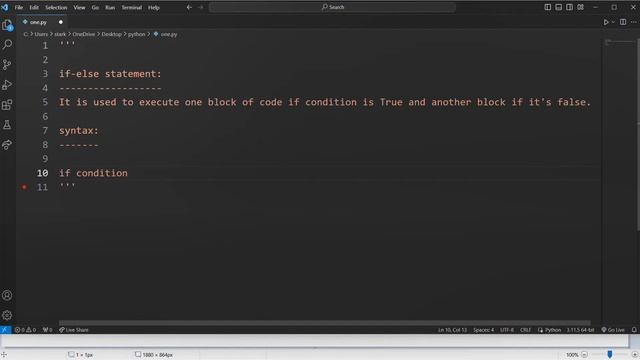This screenshot has height=360, width=640.
Task: Toggle the primary side bar
Action: tap(548, 7)
